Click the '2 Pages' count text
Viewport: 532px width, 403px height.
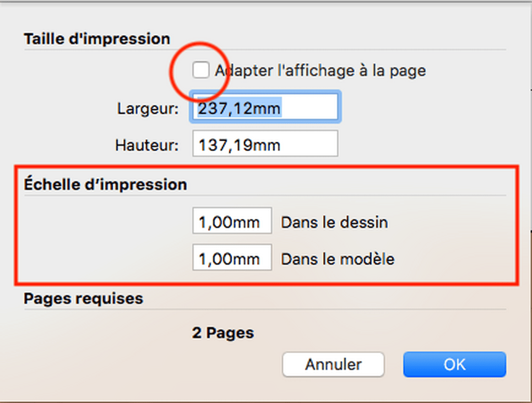[x=223, y=333]
